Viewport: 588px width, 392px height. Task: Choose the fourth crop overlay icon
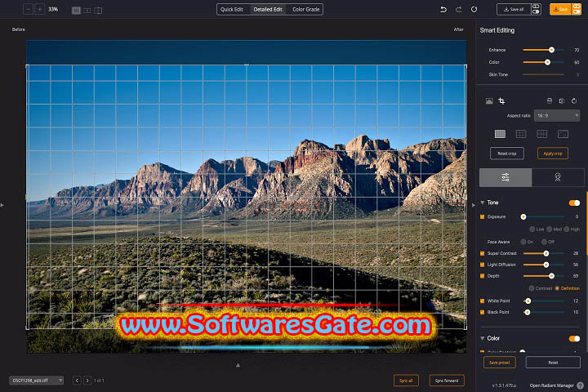tap(563, 134)
